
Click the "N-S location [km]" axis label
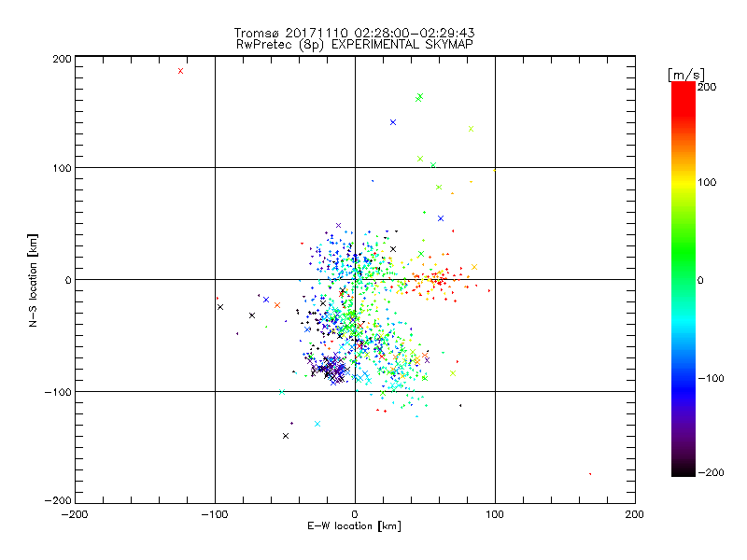pyautogui.click(x=33, y=281)
